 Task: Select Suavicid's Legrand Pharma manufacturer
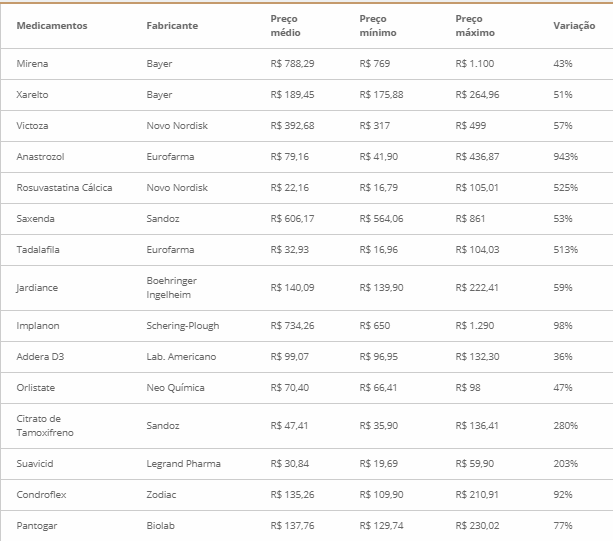tap(183, 464)
